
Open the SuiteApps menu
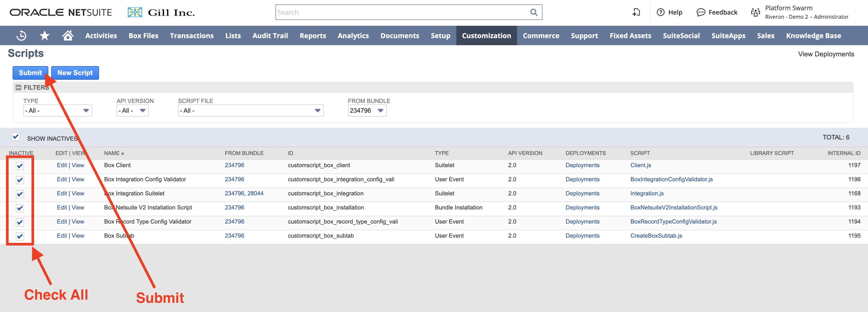(x=728, y=36)
